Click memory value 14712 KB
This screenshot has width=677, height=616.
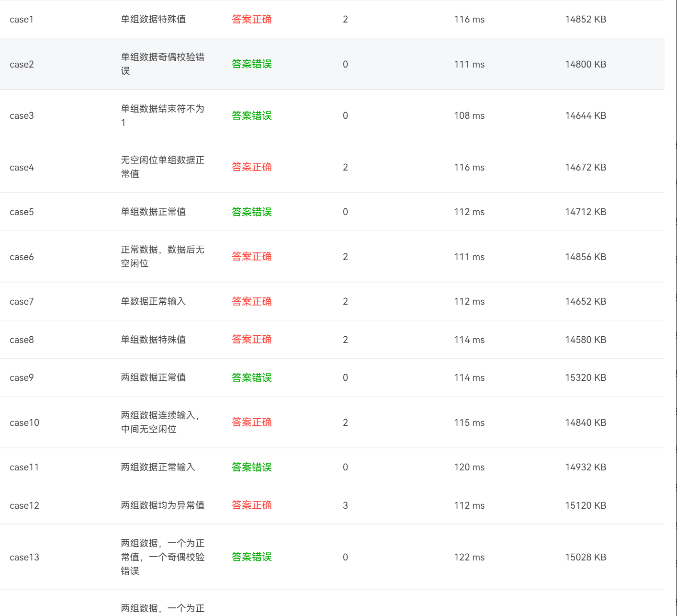click(x=586, y=212)
